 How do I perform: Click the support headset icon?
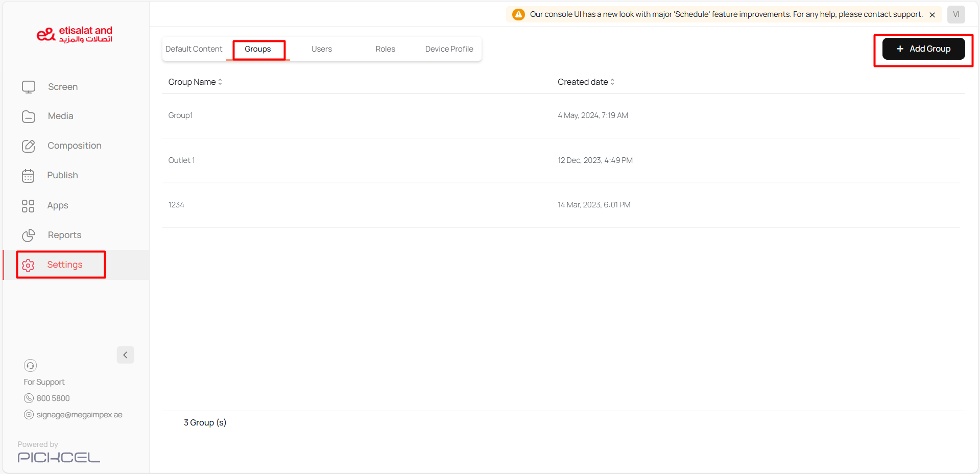click(x=30, y=366)
